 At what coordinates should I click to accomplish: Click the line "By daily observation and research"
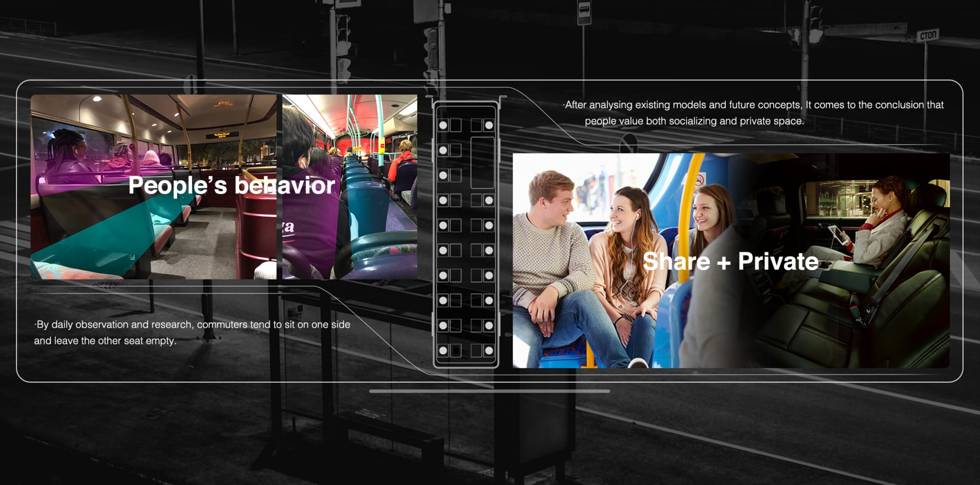(192, 324)
